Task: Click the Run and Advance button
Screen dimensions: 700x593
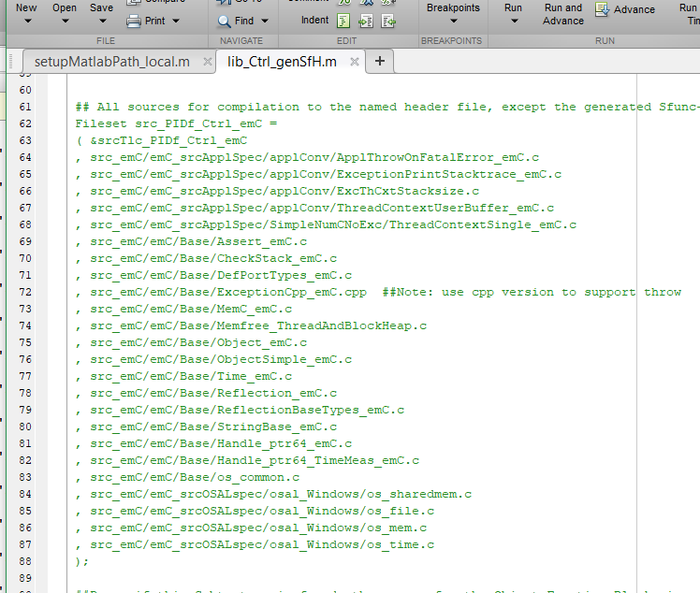Action: [x=563, y=14]
